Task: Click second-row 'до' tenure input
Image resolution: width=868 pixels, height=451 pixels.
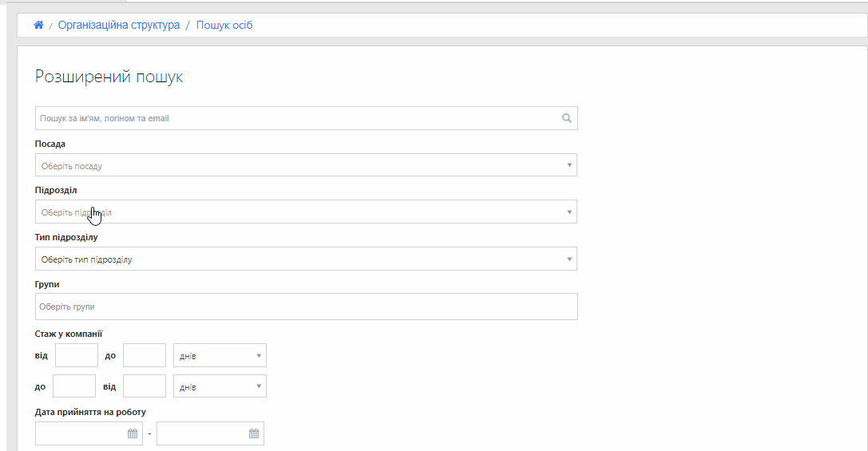Action: coord(74,386)
